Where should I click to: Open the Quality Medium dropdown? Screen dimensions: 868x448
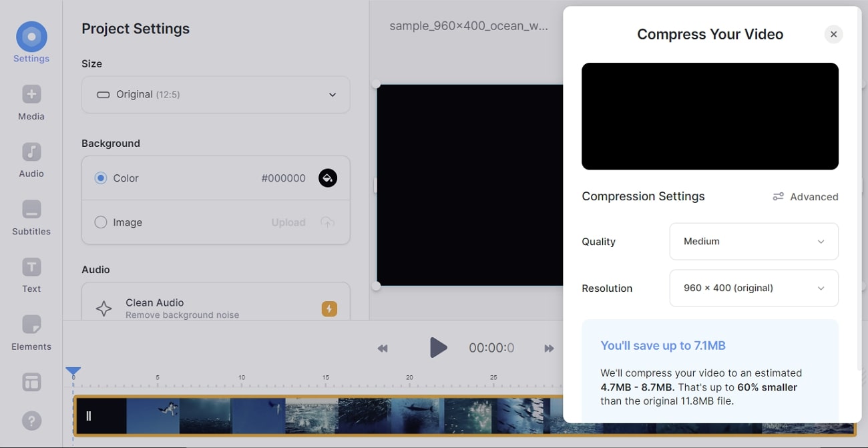pyautogui.click(x=753, y=242)
